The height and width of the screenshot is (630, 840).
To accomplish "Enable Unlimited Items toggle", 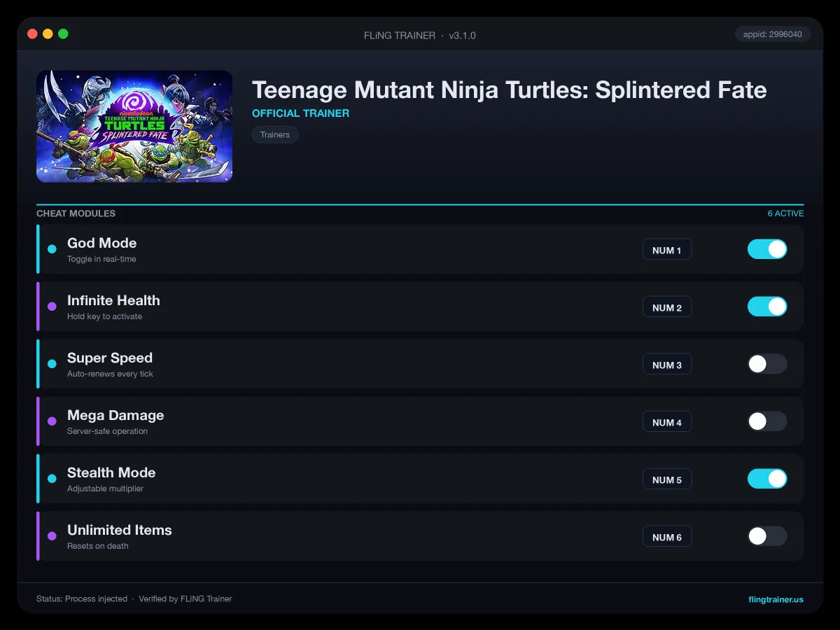I will coord(767,536).
